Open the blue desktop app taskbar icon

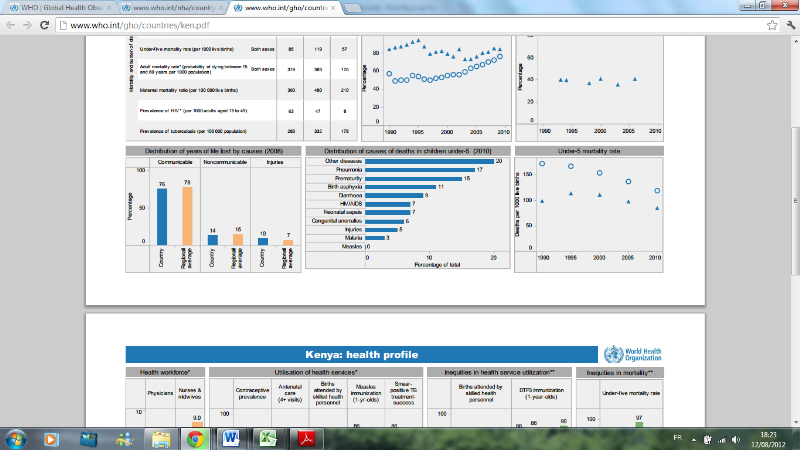88,439
